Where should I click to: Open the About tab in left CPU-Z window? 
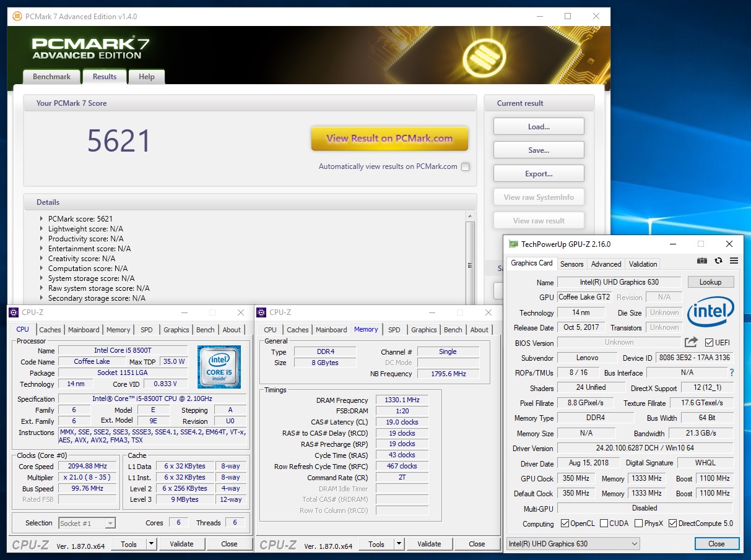click(232, 330)
